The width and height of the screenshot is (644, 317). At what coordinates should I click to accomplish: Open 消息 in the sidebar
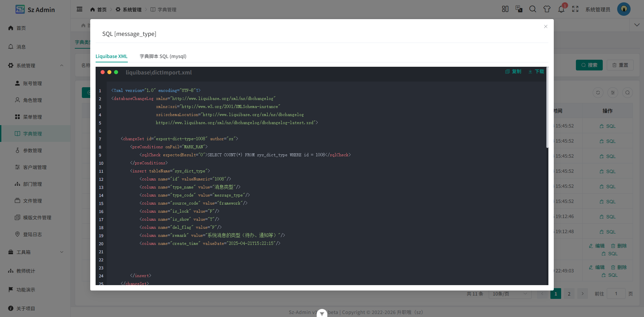35,47
